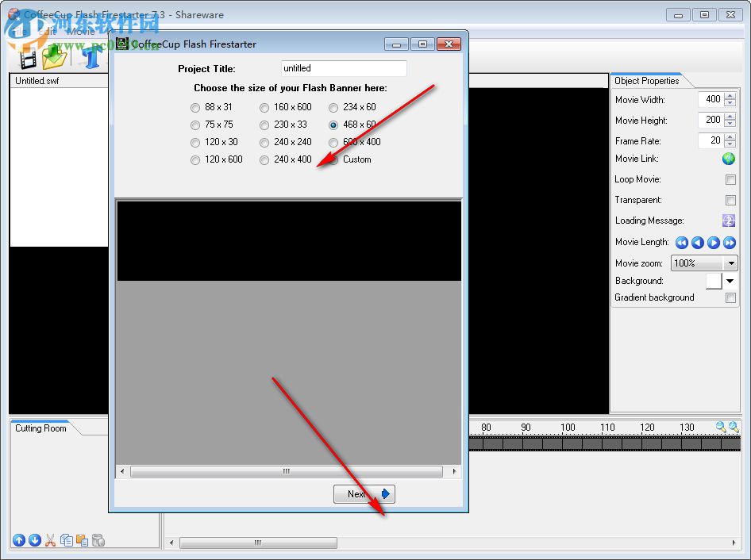Select the 75 x 75 banner size
Image resolution: width=751 pixels, height=560 pixels.
195,125
